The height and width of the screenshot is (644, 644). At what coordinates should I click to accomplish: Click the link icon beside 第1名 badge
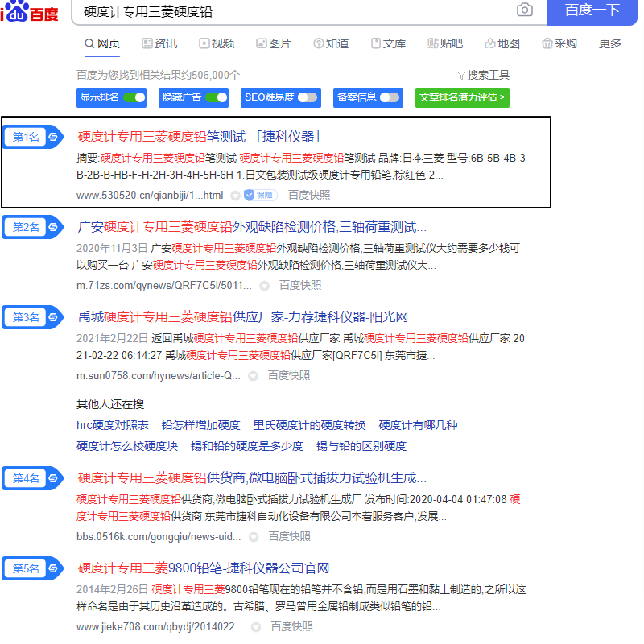pos(53,137)
